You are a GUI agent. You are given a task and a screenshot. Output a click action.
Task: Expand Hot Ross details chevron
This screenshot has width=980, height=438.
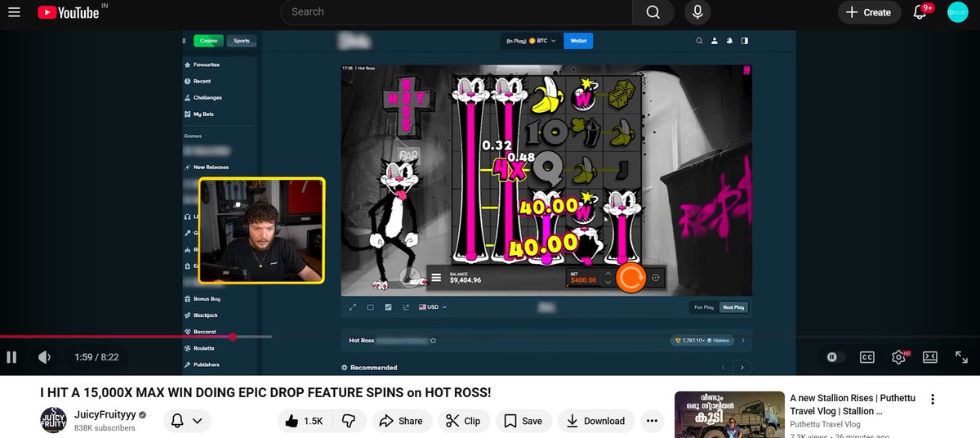tap(742, 340)
